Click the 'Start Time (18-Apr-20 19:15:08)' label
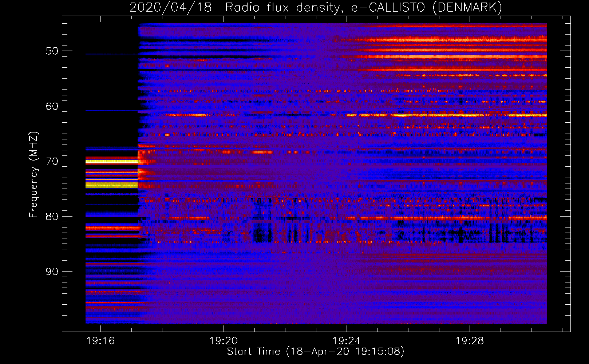Image resolution: width=589 pixels, height=364 pixels. coord(316,352)
